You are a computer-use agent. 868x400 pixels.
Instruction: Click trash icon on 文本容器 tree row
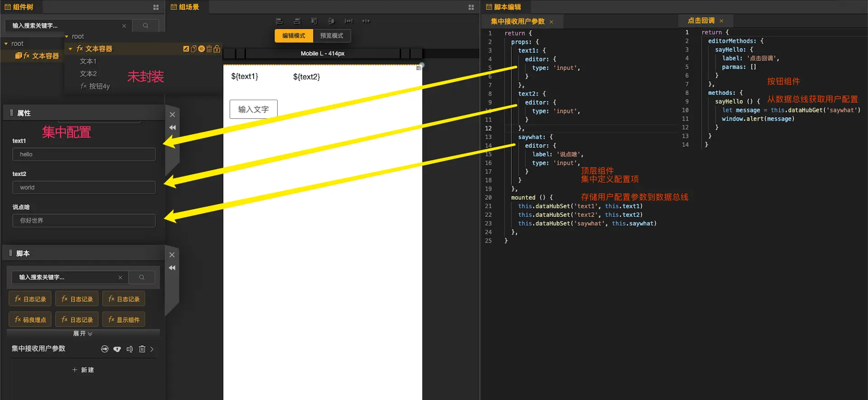pos(209,49)
